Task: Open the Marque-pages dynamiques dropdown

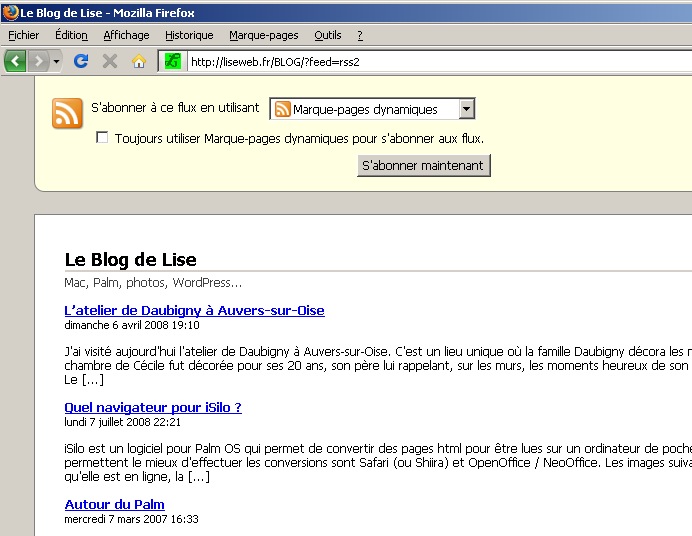Action: 372,109
